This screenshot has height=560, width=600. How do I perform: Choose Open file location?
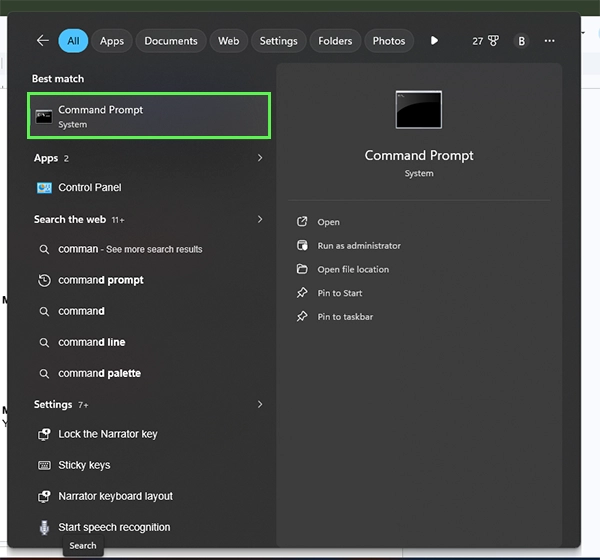point(353,269)
